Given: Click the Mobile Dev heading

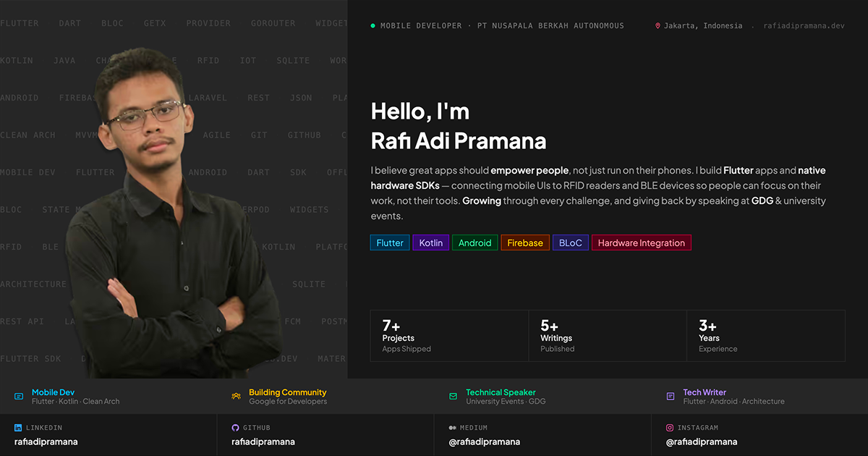Looking at the screenshot, I should click(53, 392).
